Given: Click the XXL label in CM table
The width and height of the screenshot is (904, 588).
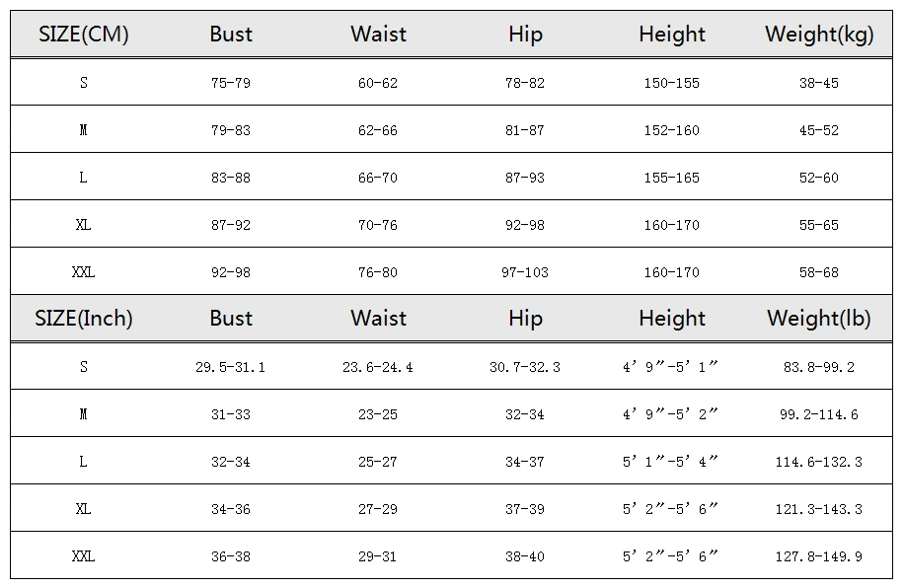Looking at the screenshot, I should [x=84, y=272].
